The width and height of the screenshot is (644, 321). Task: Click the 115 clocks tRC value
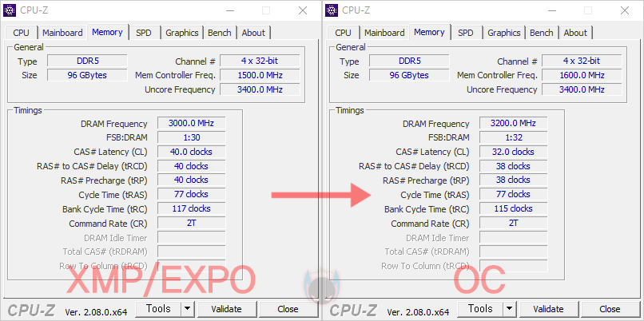click(514, 208)
